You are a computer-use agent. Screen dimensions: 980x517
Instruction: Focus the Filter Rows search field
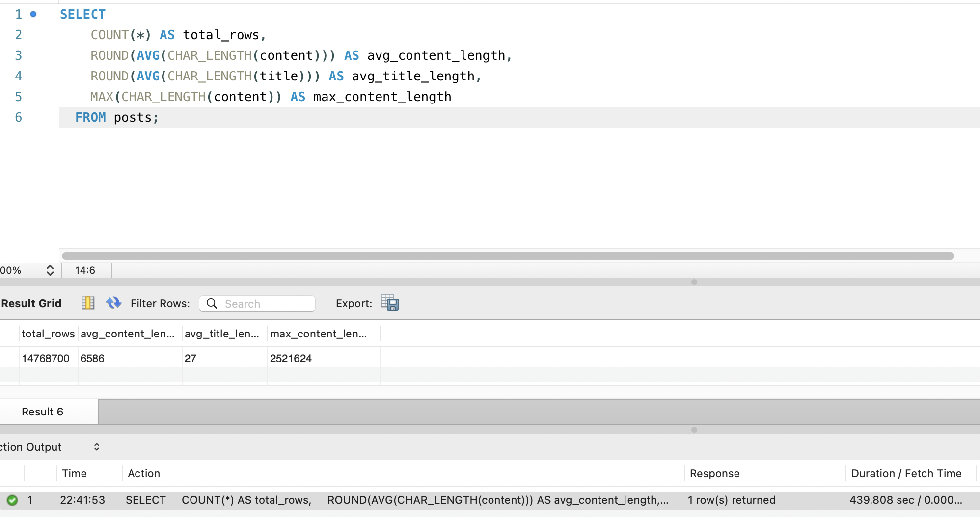tap(265, 304)
